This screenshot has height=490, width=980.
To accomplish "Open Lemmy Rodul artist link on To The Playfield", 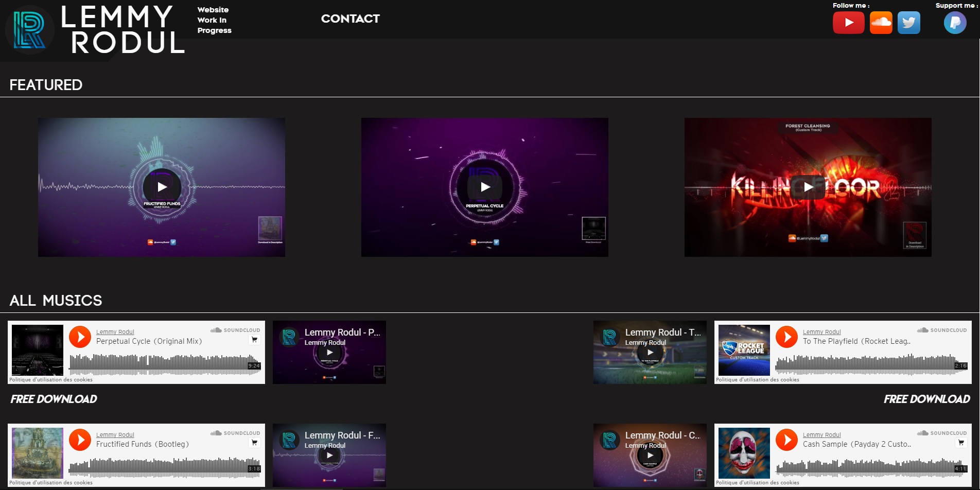I will click(x=821, y=332).
